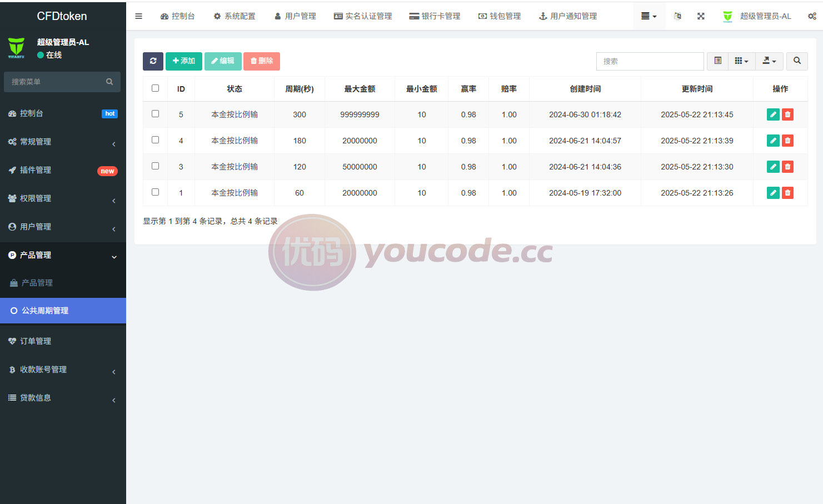Open the advanced search magnifier button
Screen dimensions: 823x504
pyautogui.click(x=797, y=61)
